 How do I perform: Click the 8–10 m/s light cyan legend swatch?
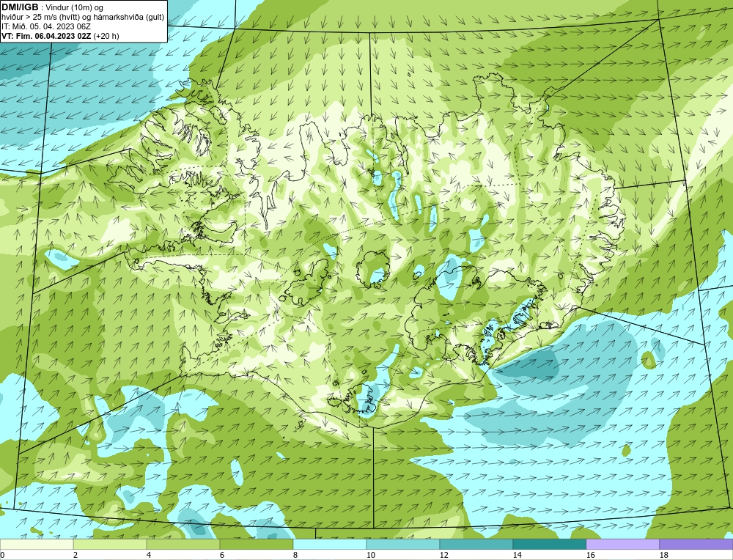point(330,544)
